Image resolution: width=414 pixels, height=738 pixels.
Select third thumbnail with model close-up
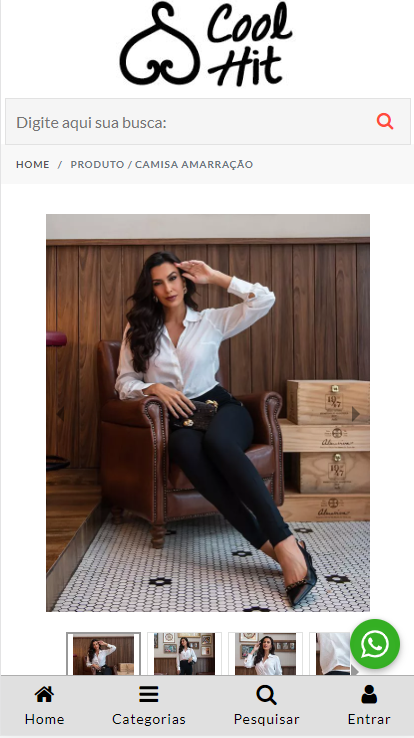[x=265, y=654]
